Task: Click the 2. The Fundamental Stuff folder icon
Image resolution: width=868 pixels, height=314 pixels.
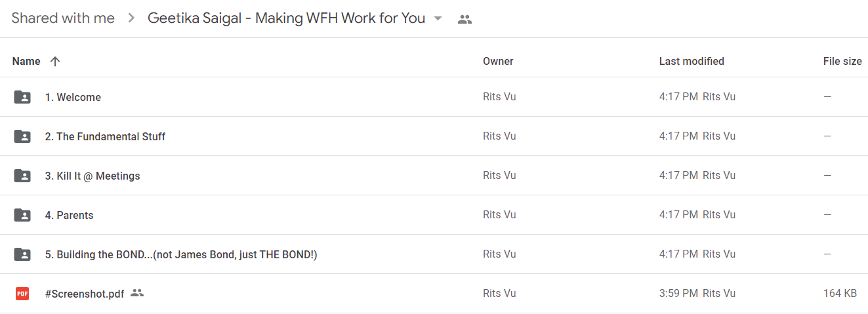Action: pyautogui.click(x=22, y=136)
